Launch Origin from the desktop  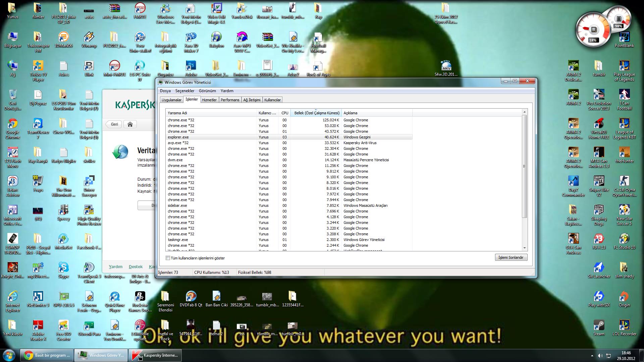[624, 299]
